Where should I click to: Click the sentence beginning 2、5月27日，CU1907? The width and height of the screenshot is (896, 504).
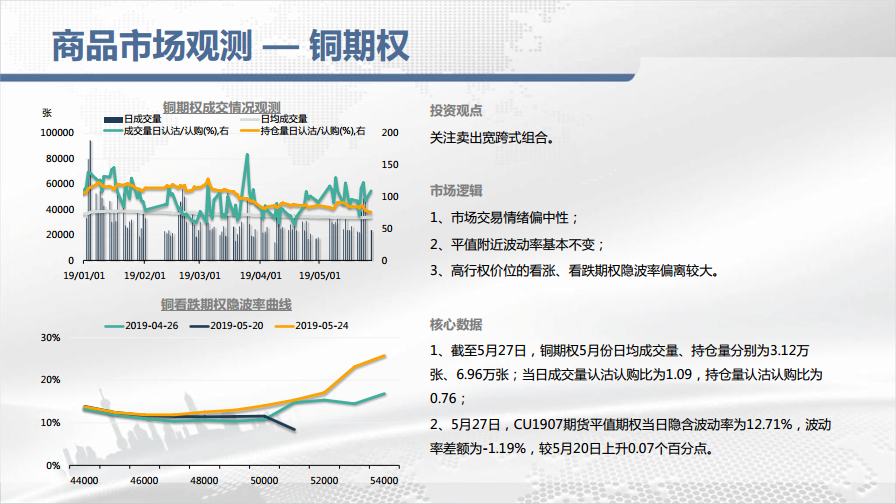[x=630, y=437]
